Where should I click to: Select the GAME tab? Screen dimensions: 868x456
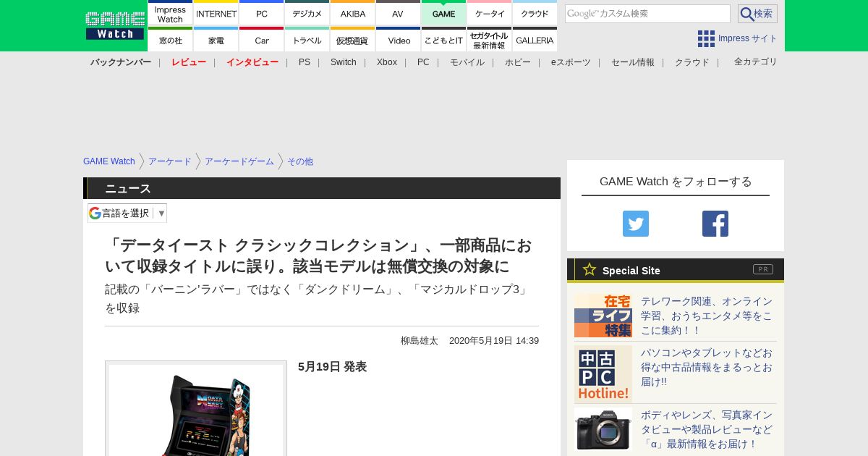point(443,13)
